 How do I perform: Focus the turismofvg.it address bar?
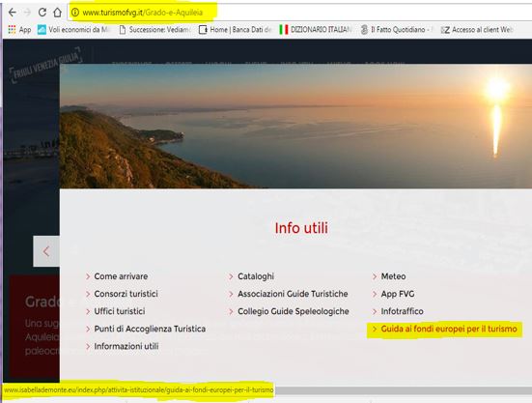(x=300, y=13)
